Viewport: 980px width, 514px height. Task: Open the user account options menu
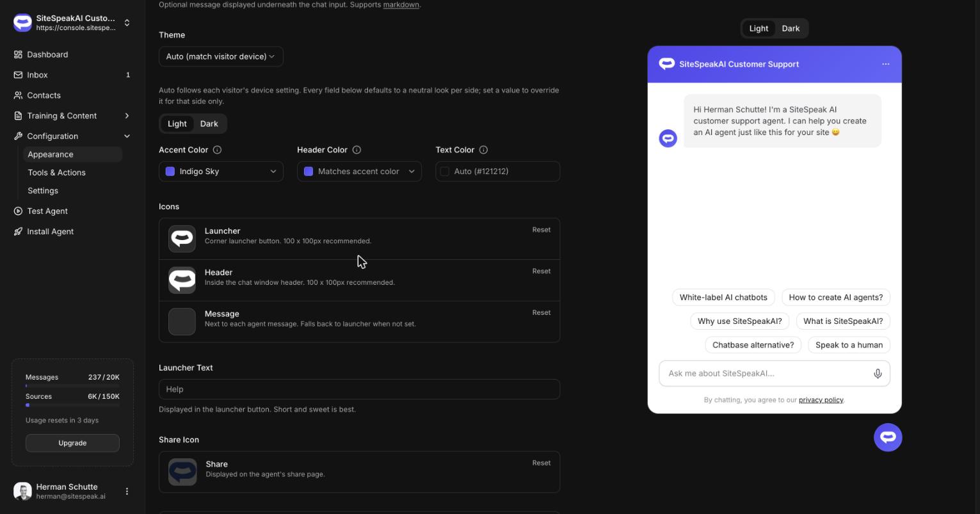[x=127, y=492]
